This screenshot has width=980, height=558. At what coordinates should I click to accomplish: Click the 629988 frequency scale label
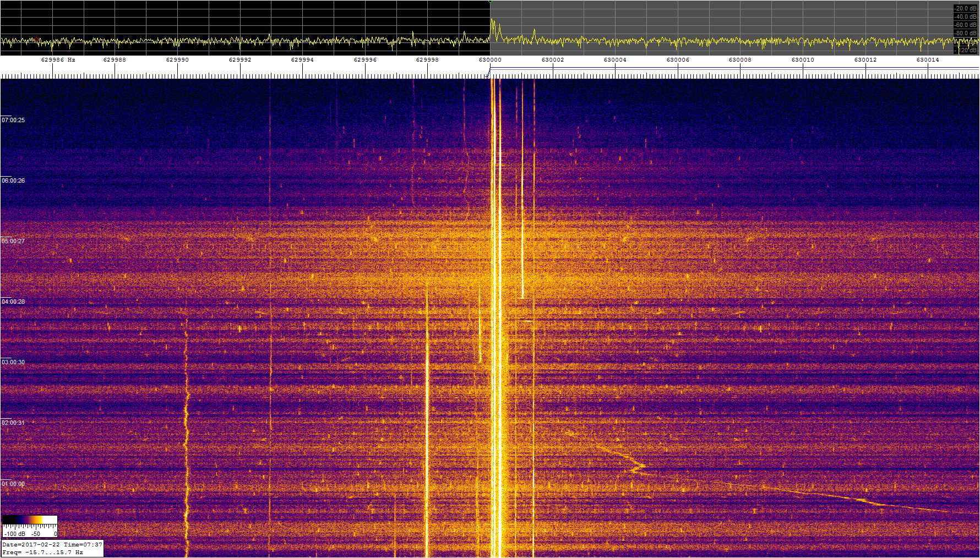tap(115, 59)
